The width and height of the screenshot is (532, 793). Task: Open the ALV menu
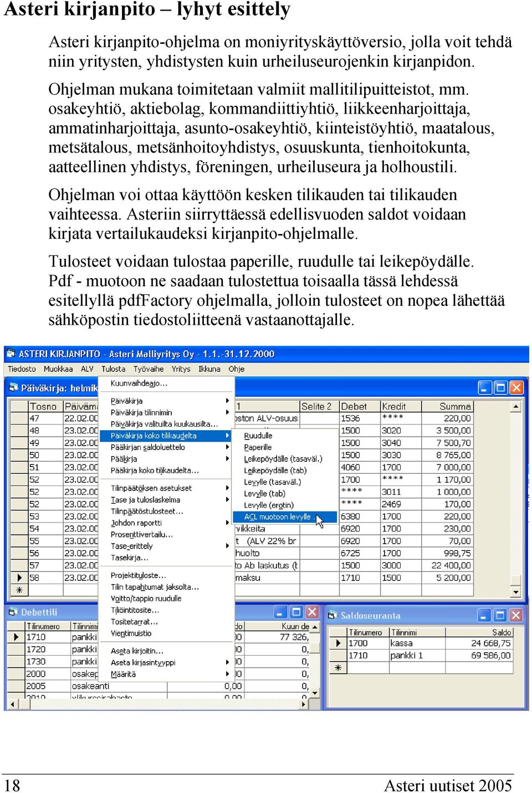(87, 369)
